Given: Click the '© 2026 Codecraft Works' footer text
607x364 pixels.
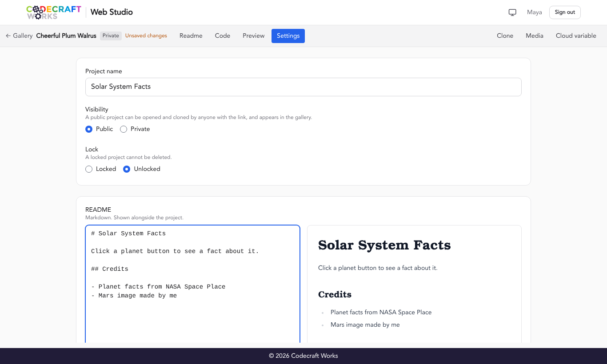Looking at the screenshot, I should coord(303,356).
